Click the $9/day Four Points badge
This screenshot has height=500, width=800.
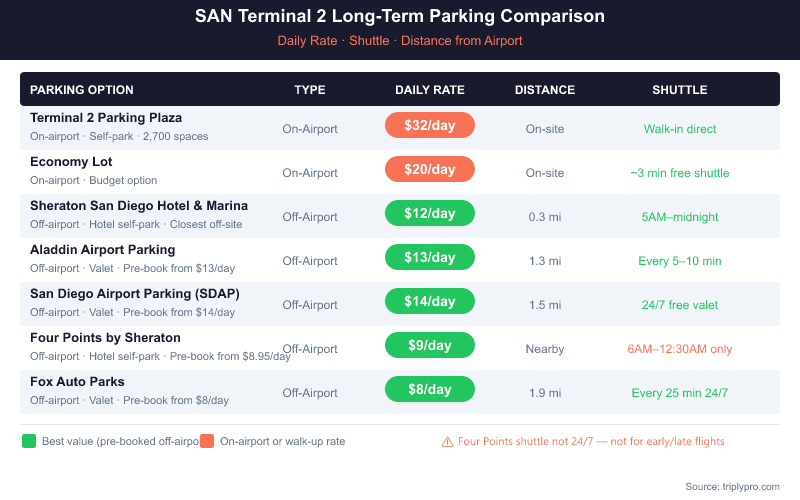coord(429,345)
